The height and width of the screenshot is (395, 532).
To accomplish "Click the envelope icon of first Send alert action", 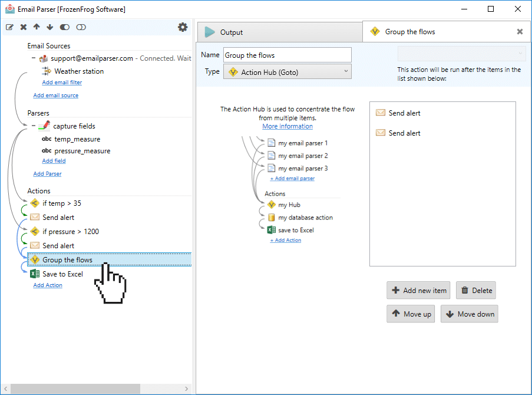I will 35,217.
